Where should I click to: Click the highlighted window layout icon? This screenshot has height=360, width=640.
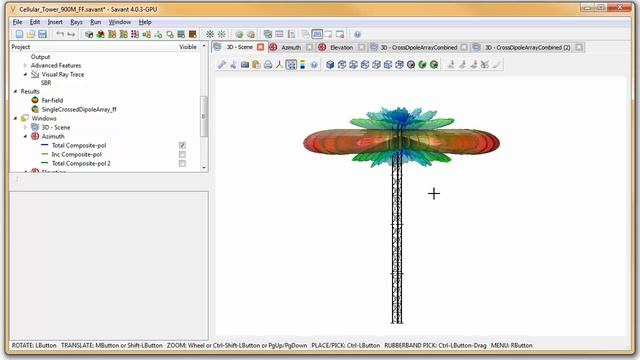tap(317, 34)
